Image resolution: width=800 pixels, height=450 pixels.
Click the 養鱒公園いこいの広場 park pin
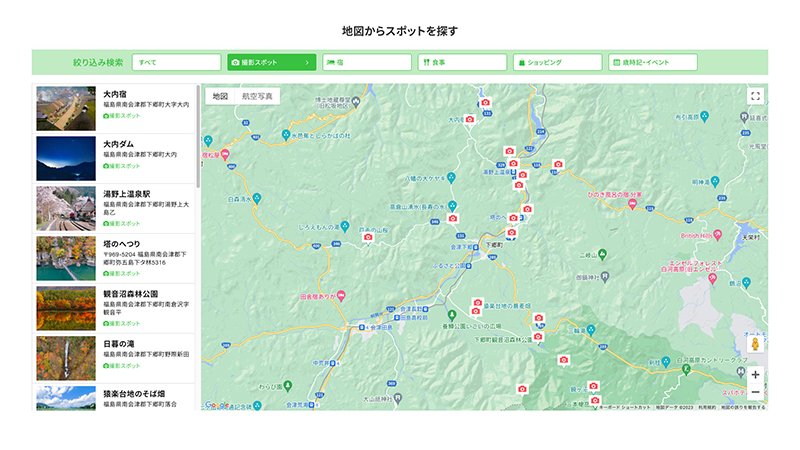pyautogui.click(x=452, y=315)
